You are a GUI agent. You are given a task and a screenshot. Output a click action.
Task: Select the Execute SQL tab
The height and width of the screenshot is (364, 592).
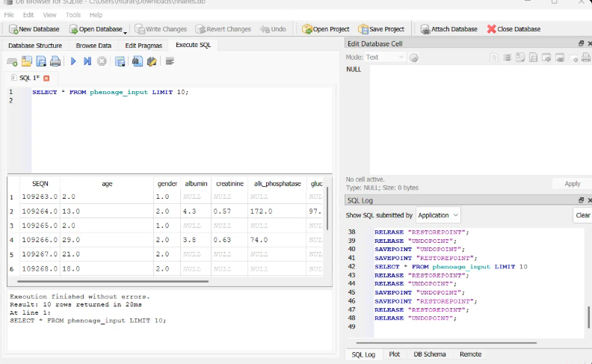194,45
